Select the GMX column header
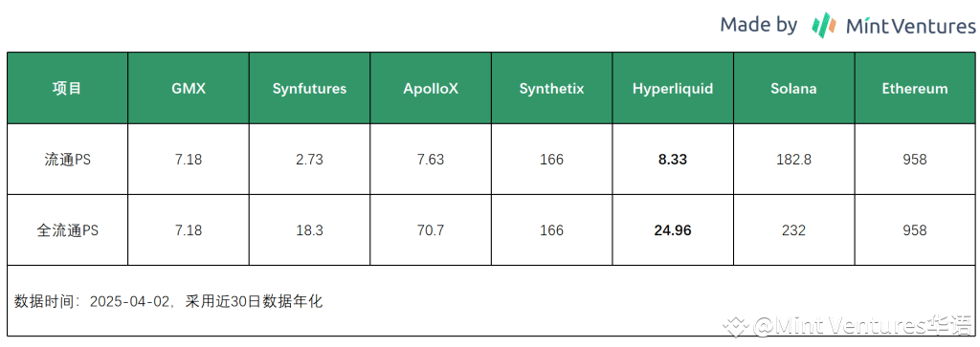The image size is (980, 347). click(x=189, y=88)
